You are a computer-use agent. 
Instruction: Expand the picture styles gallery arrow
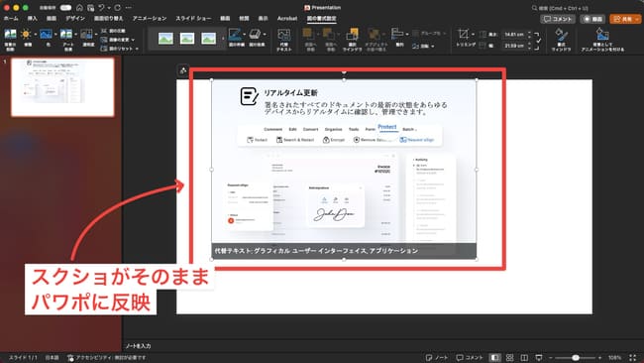click(223, 39)
